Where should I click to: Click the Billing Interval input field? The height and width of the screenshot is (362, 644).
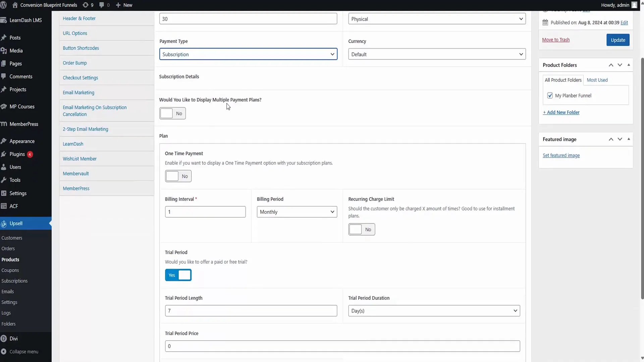click(205, 212)
